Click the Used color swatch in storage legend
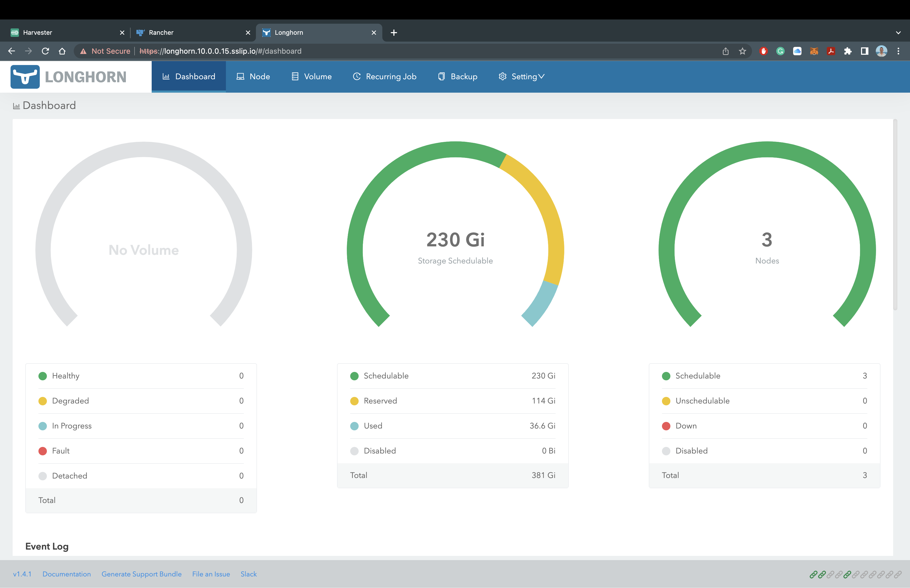 354,426
